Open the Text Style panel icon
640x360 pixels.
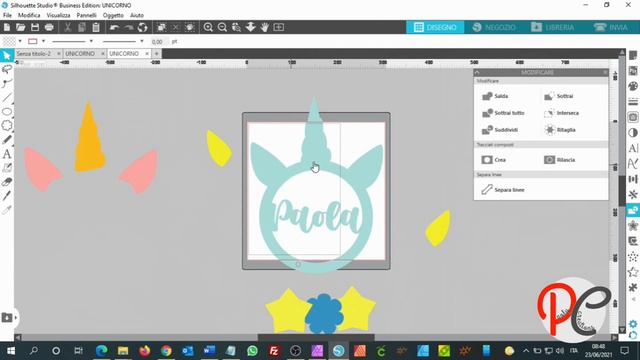[x=633, y=148]
